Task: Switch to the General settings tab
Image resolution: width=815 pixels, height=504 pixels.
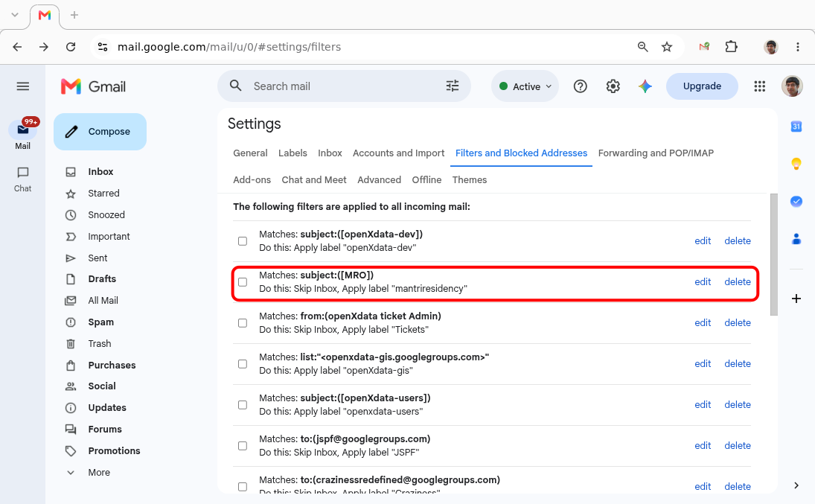Action: pos(250,153)
